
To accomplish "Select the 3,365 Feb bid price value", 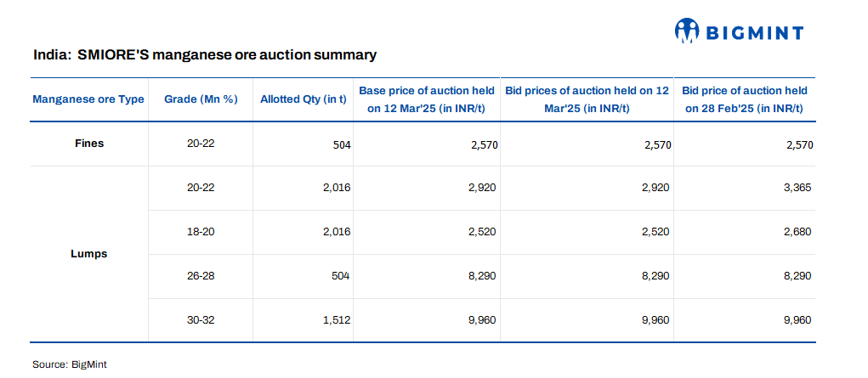I will coord(798,188).
